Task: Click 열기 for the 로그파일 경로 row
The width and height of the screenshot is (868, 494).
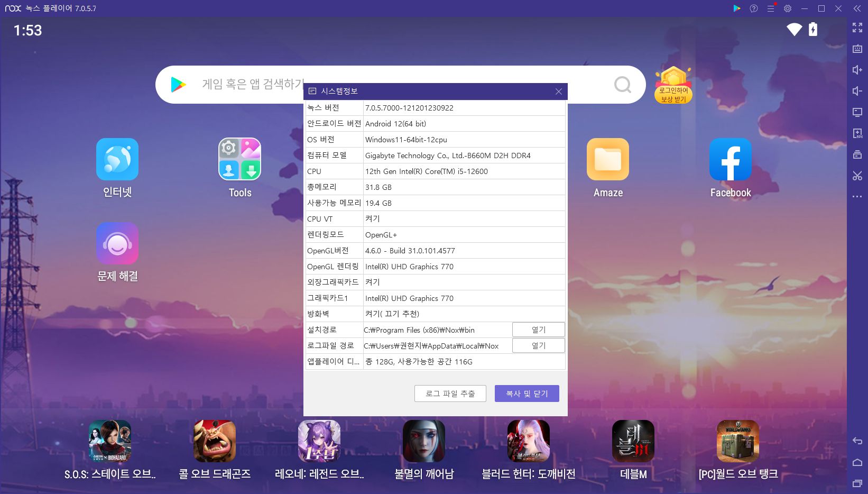Action: coord(539,345)
